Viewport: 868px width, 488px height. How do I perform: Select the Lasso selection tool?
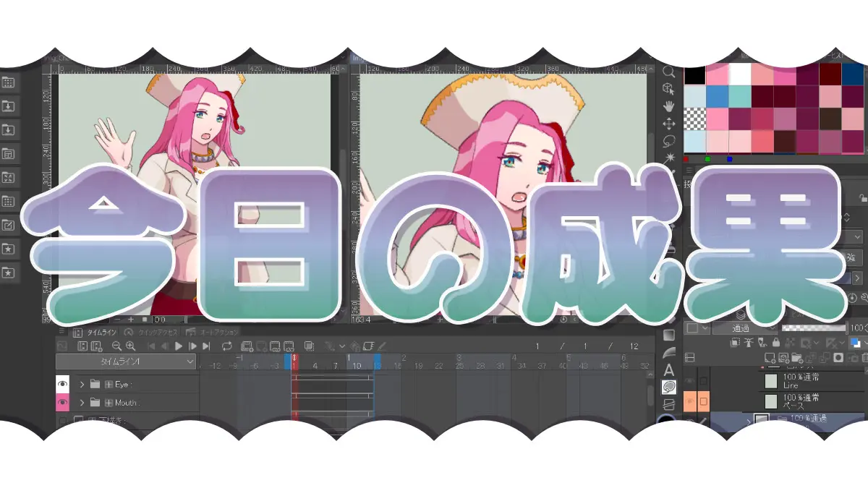pos(669,141)
